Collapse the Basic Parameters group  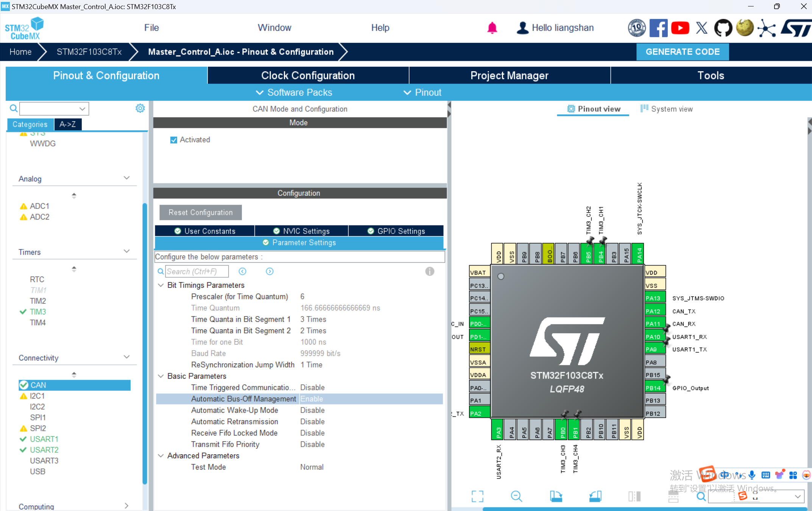pos(161,376)
